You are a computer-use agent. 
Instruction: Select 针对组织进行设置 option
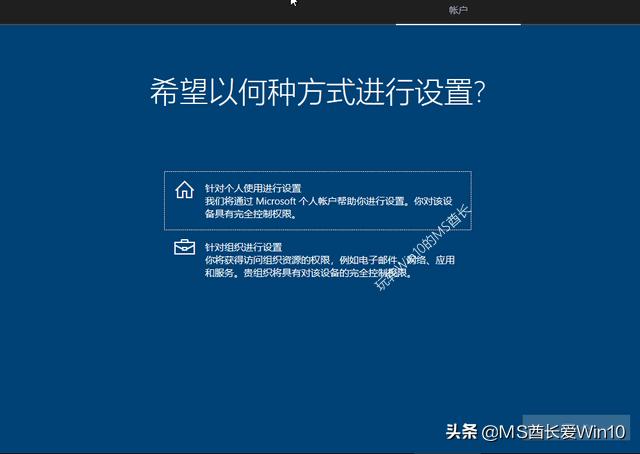click(318, 260)
